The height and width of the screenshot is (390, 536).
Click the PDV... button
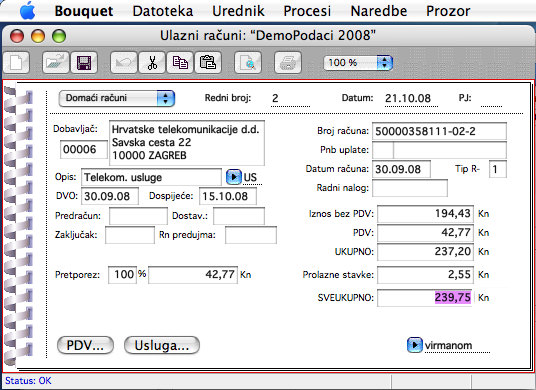(x=85, y=345)
